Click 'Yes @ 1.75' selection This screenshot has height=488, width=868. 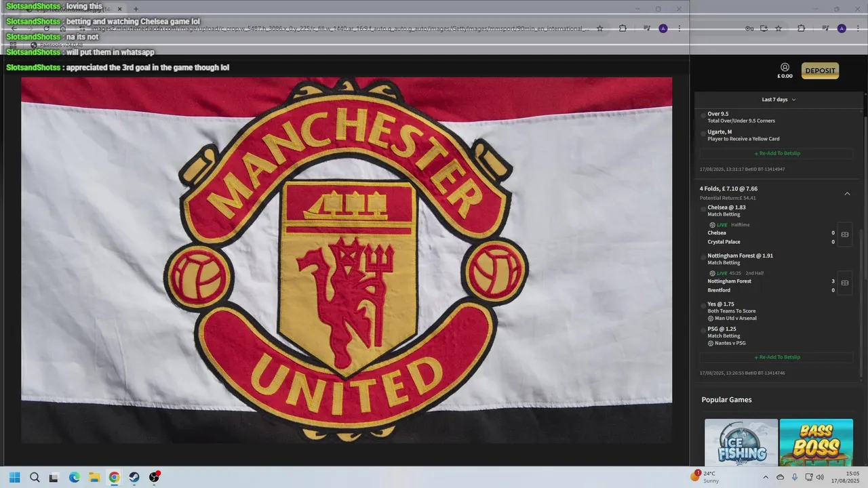(x=721, y=304)
